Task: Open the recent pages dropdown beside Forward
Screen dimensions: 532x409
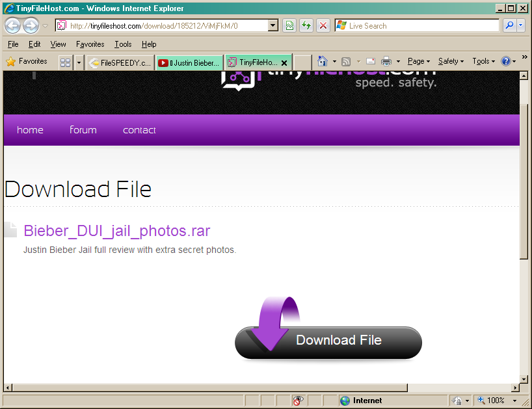Action: pyautogui.click(x=45, y=26)
